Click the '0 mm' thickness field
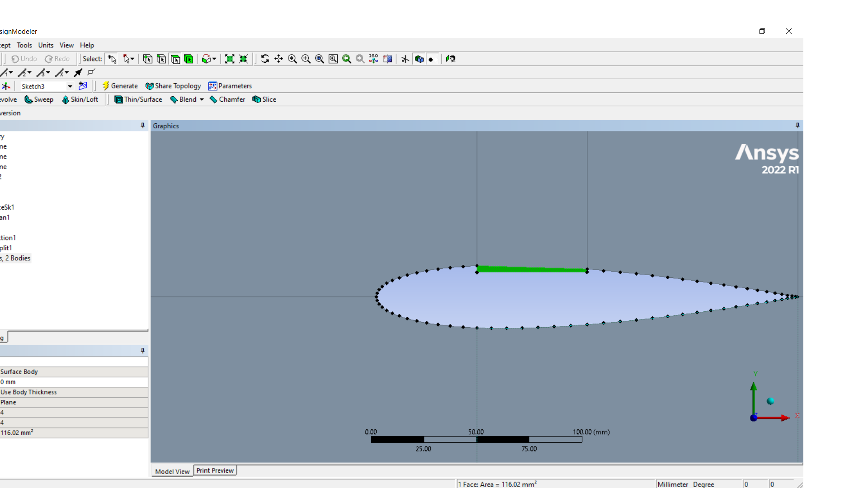Screen dimensions: 868x488 click(x=74, y=382)
